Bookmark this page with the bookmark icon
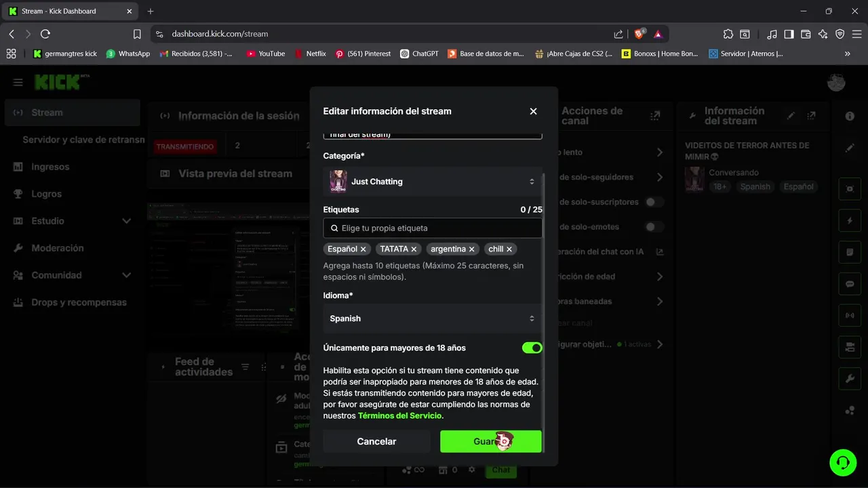This screenshot has width=868, height=488. click(137, 34)
